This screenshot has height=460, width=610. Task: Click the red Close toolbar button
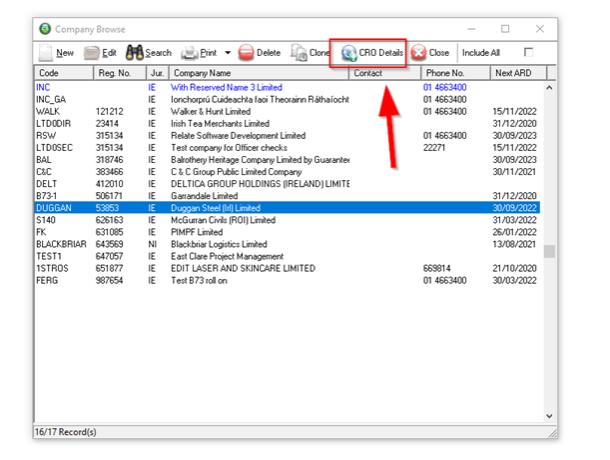click(x=430, y=53)
